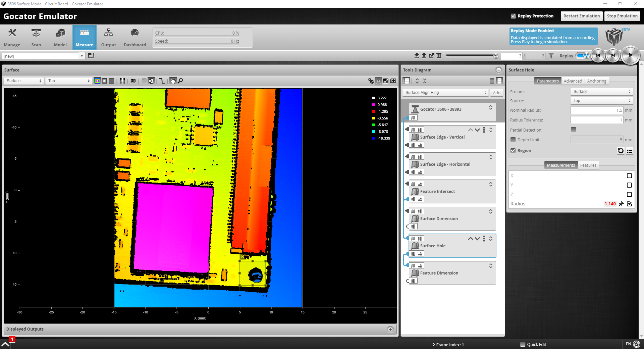Screen dimensions: 644x349
Task: Open the Surface Align Ring tool dropdown
Action: pos(445,93)
